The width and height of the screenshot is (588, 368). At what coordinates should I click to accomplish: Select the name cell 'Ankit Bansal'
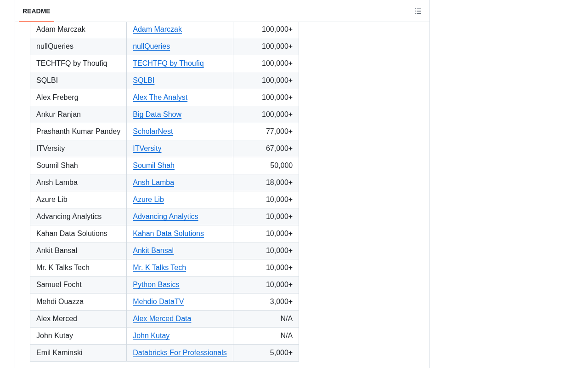[79, 251]
